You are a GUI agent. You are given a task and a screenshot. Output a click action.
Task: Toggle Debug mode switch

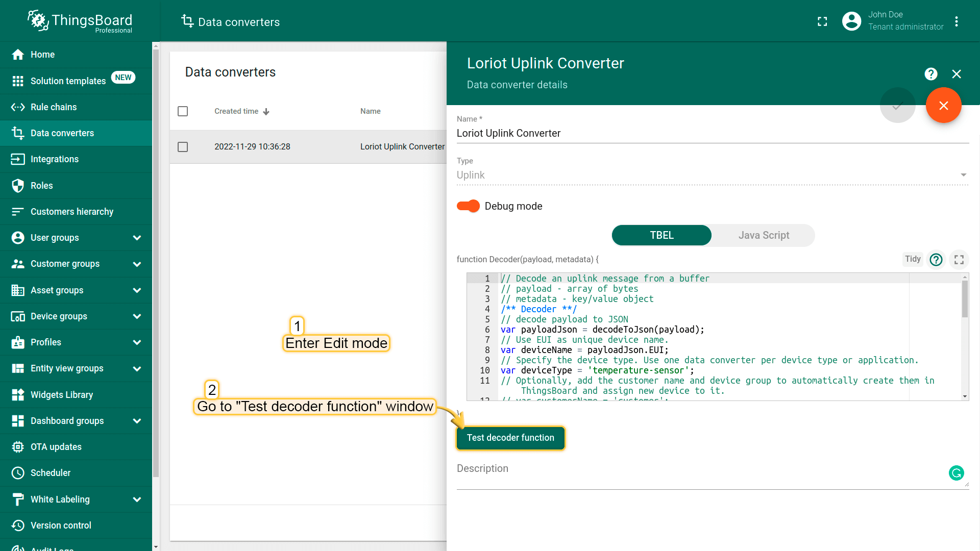click(468, 206)
